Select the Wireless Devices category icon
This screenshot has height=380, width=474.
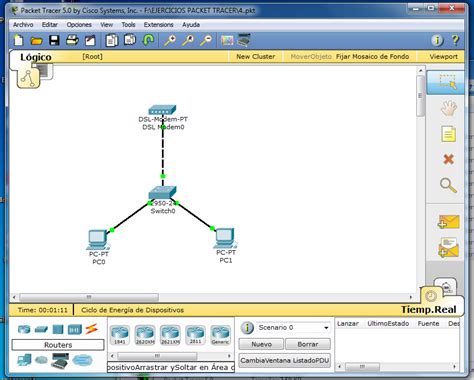point(75,330)
